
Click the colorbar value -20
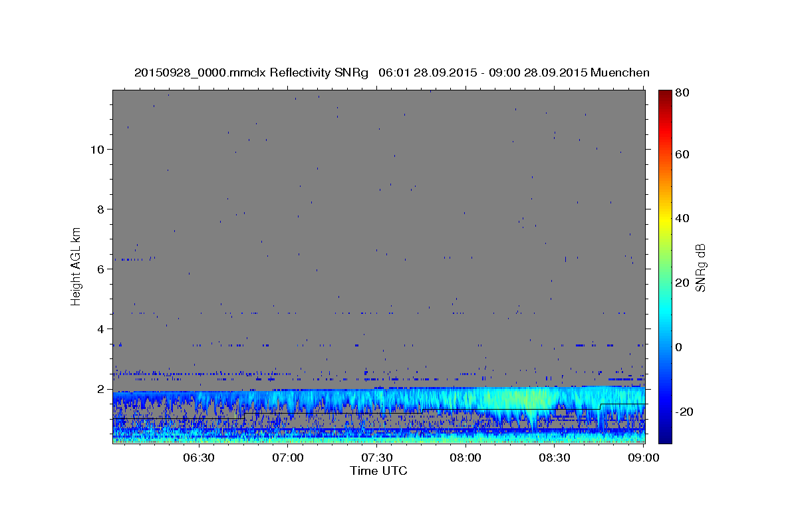(683, 412)
